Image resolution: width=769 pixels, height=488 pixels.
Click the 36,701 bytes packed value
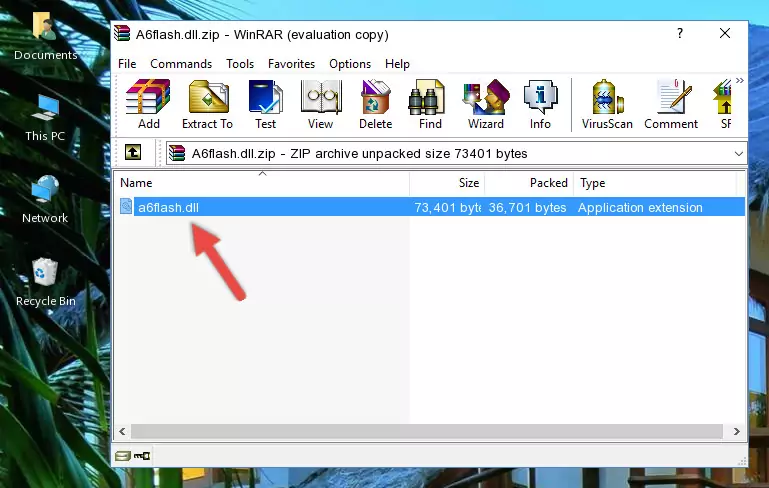[527, 207]
